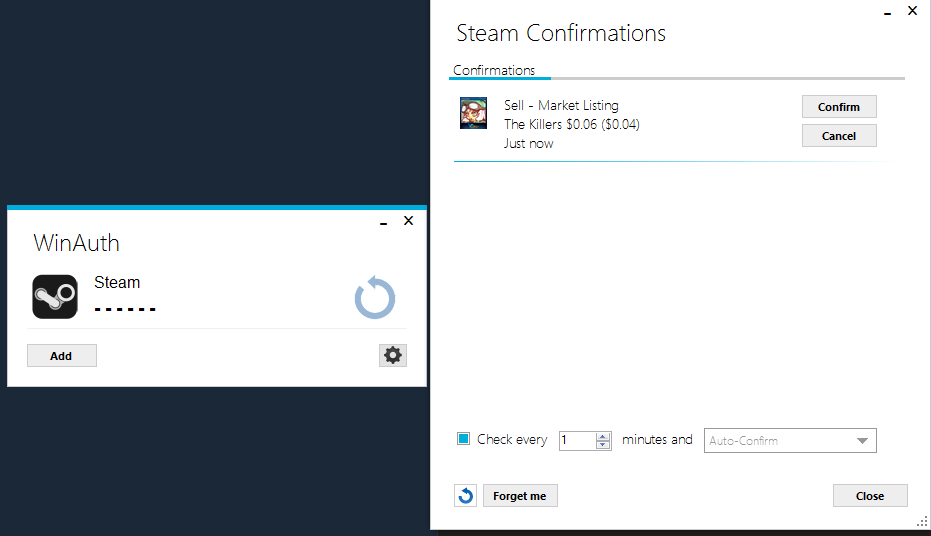
Task: Minimize the WinAuth window
Action: tap(384, 221)
